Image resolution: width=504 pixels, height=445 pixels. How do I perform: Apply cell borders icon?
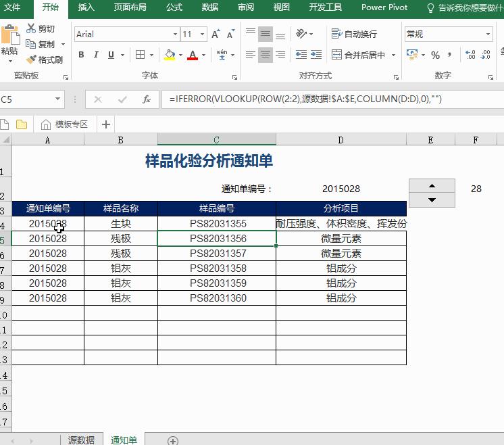pyautogui.click(x=140, y=55)
